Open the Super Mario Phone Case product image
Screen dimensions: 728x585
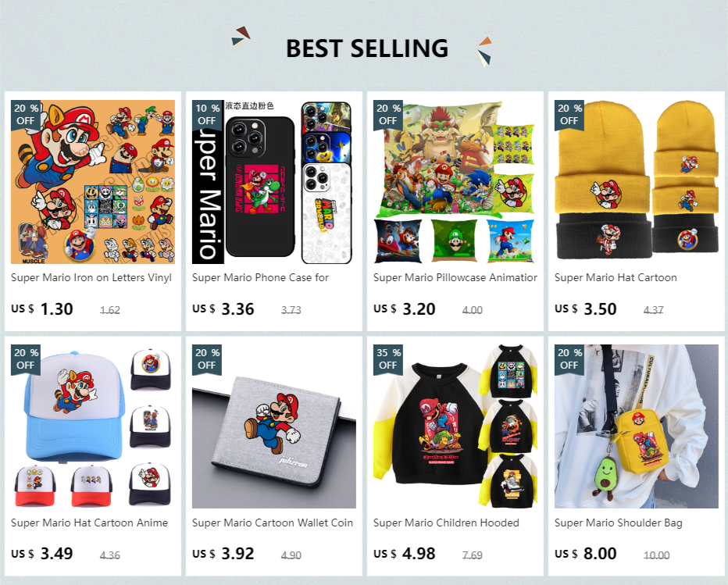(274, 182)
